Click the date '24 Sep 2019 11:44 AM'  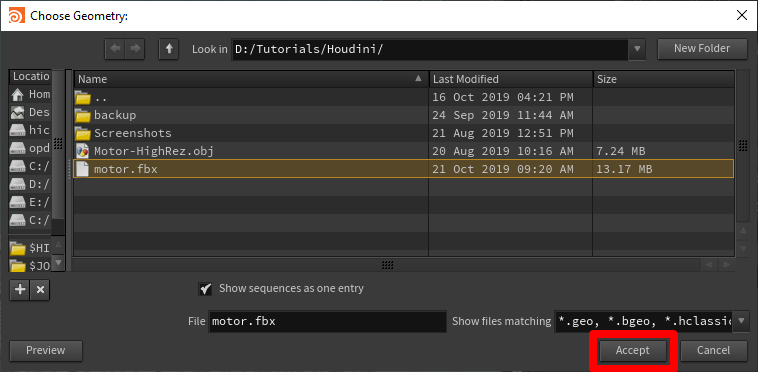click(503, 115)
